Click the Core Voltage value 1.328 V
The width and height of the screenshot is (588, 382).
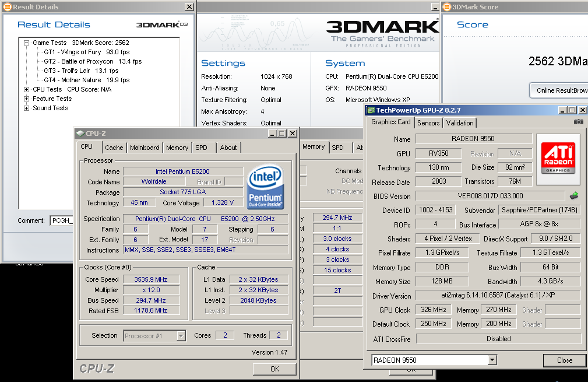[x=223, y=202]
